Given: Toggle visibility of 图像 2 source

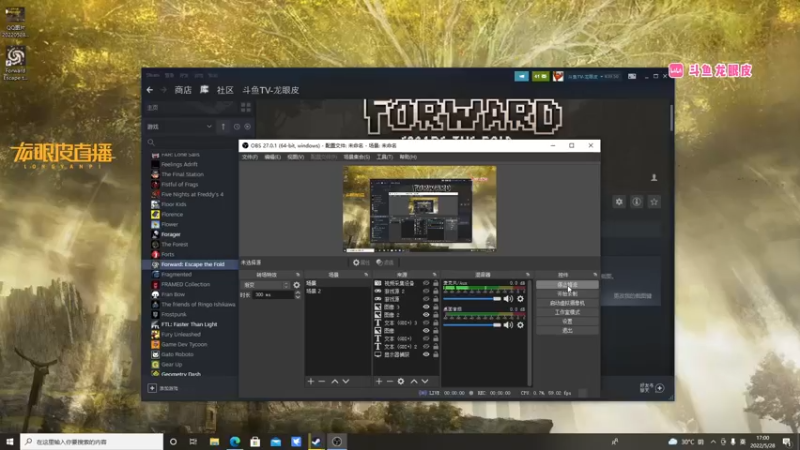Looking at the screenshot, I should [x=426, y=315].
